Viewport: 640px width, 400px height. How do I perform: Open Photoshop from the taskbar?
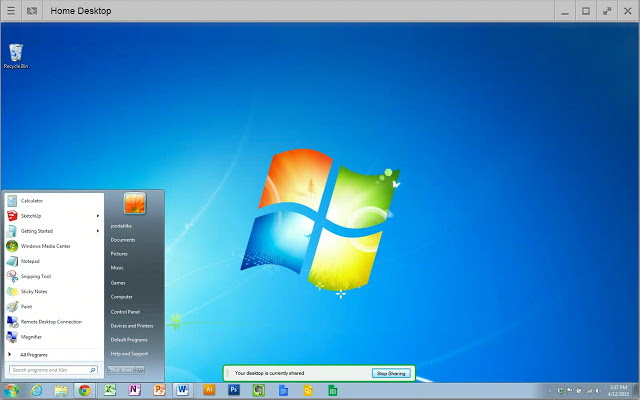coord(234,390)
